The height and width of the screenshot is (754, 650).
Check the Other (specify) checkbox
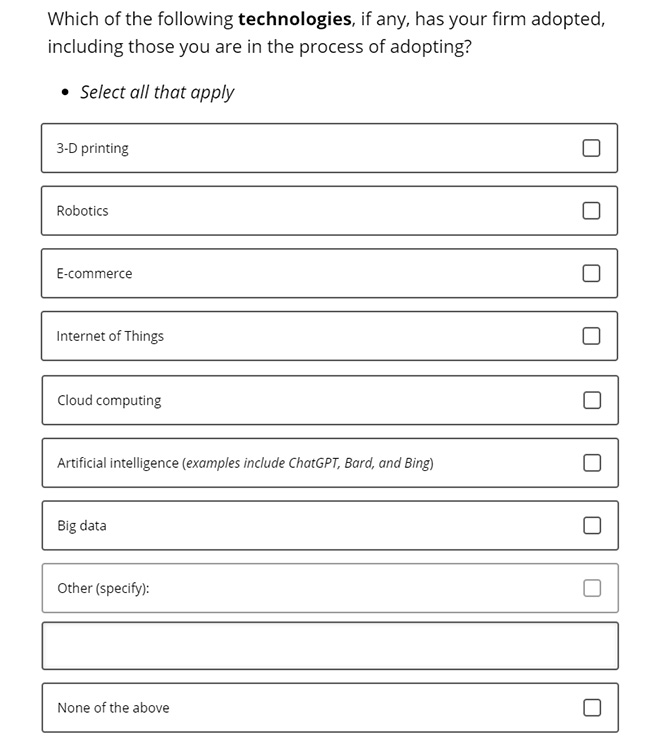point(592,588)
